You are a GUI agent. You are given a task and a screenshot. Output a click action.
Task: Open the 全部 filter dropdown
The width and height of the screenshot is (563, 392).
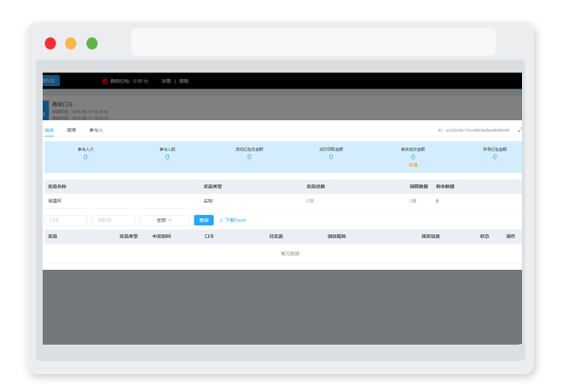tap(165, 220)
